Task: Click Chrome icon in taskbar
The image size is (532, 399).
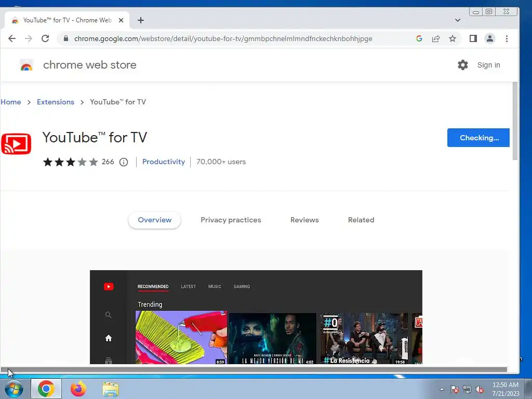Action: pyautogui.click(x=46, y=389)
